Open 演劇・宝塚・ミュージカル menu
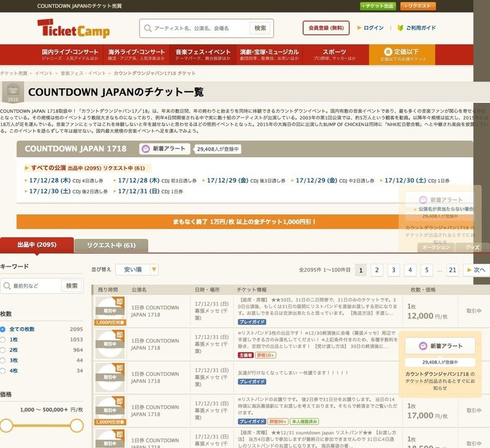This screenshot has width=490, height=448. (x=269, y=54)
